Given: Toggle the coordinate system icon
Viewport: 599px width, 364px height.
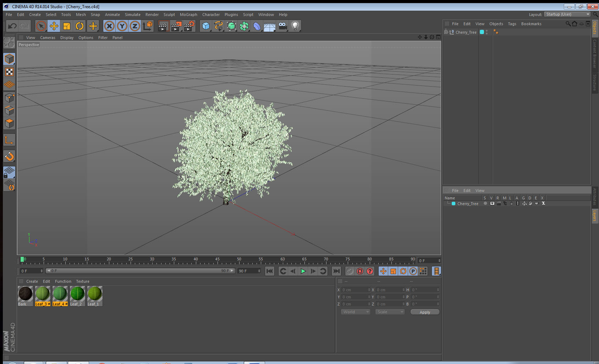Looking at the screenshot, I should click(x=148, y=26).
